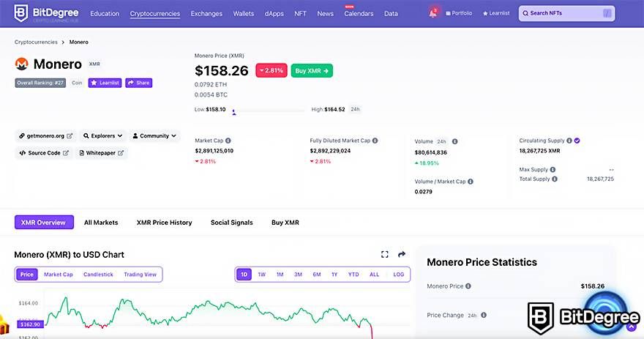Click the Monero coin logo
Viewport: 644px width, 339px height.
click(x=21, y=64)
